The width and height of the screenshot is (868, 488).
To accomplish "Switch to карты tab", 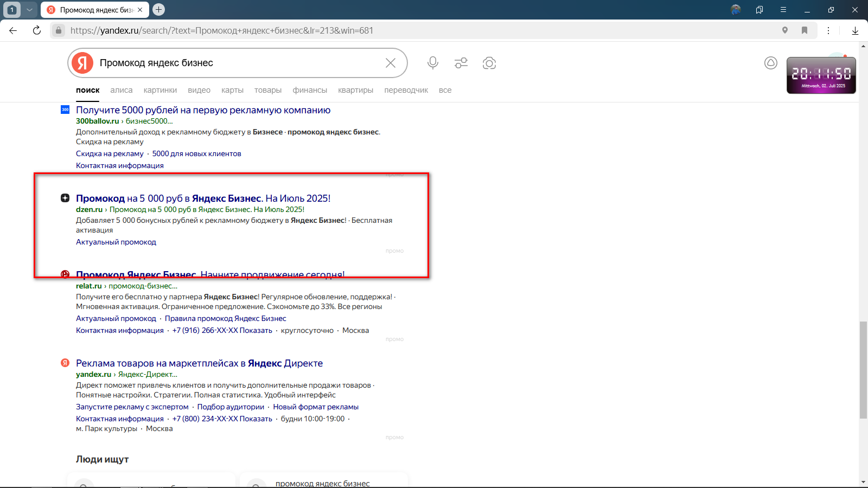I will pos(232,90).
